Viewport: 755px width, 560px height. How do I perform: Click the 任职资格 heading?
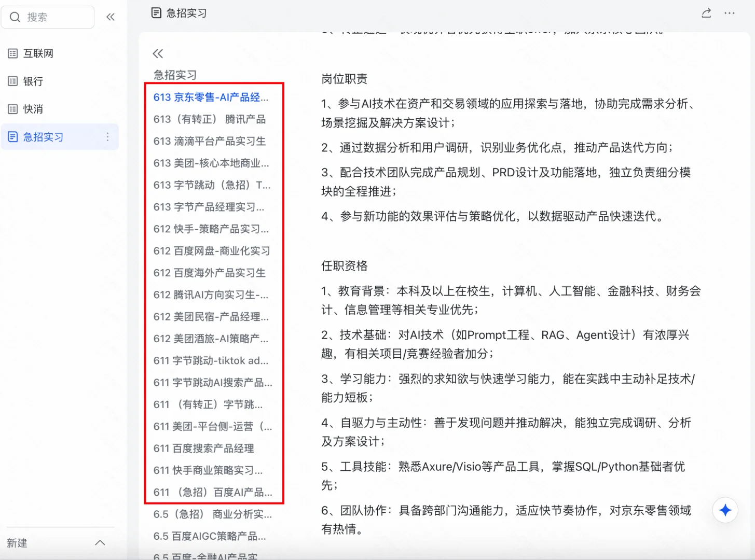345,266
